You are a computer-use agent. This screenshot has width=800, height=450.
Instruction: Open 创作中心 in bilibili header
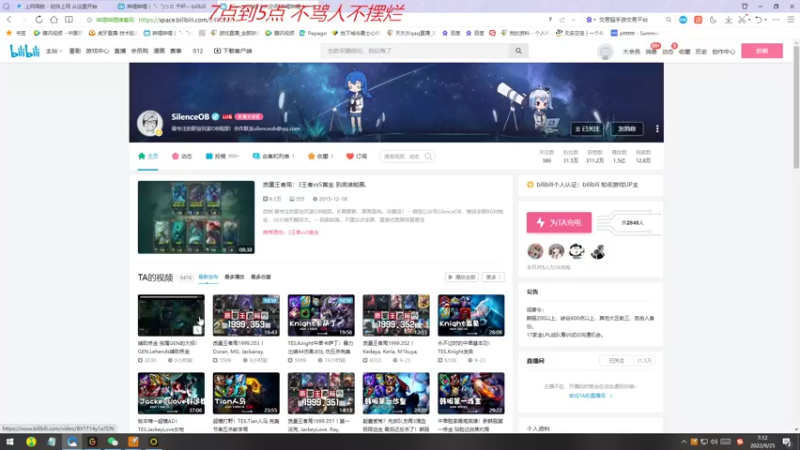(x=723, y=52)
